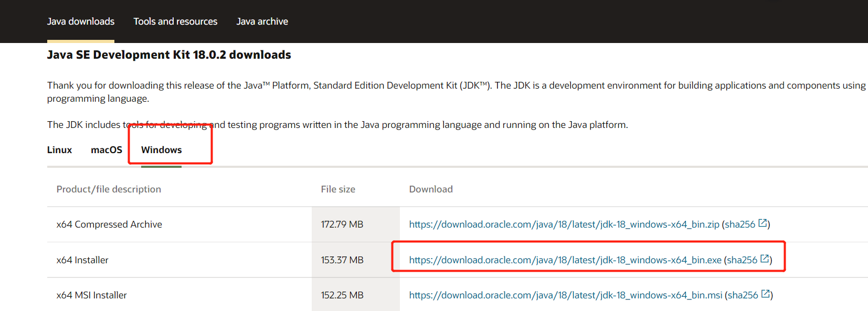Open sha256 link for the MSI installer

click(x=743, y=295)
